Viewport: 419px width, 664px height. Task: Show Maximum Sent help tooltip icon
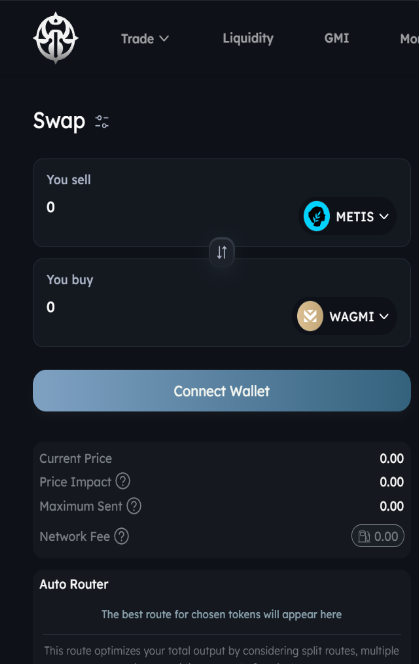pyautogui.click(x=134, y=506)
